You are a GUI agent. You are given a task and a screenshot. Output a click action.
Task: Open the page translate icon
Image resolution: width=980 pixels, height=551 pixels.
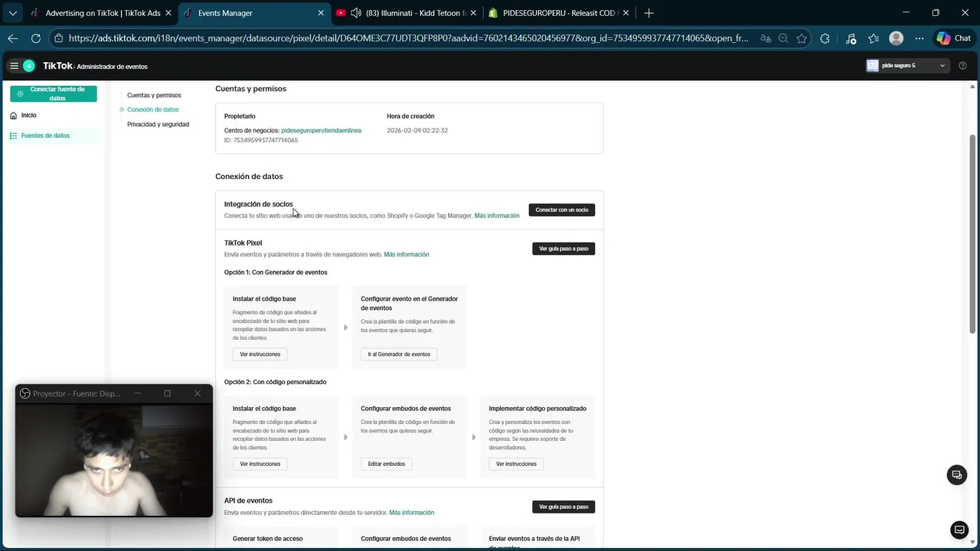pos(766,38)
